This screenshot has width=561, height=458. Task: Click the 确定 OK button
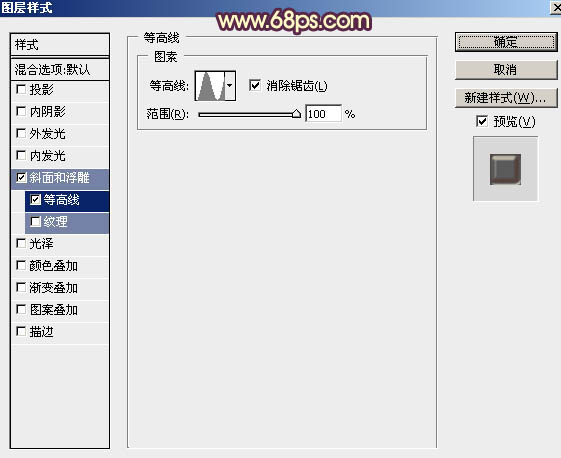[x=506, y=42]
